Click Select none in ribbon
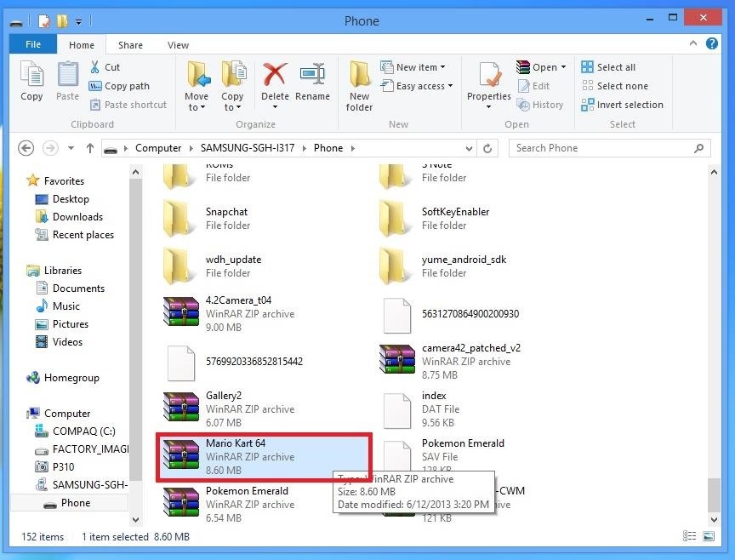Viewport: 735px width, 560px height. click(x=614, y=86)
